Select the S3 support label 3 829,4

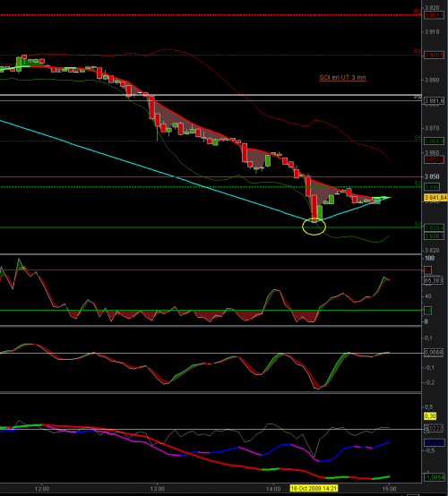[434, 227]
